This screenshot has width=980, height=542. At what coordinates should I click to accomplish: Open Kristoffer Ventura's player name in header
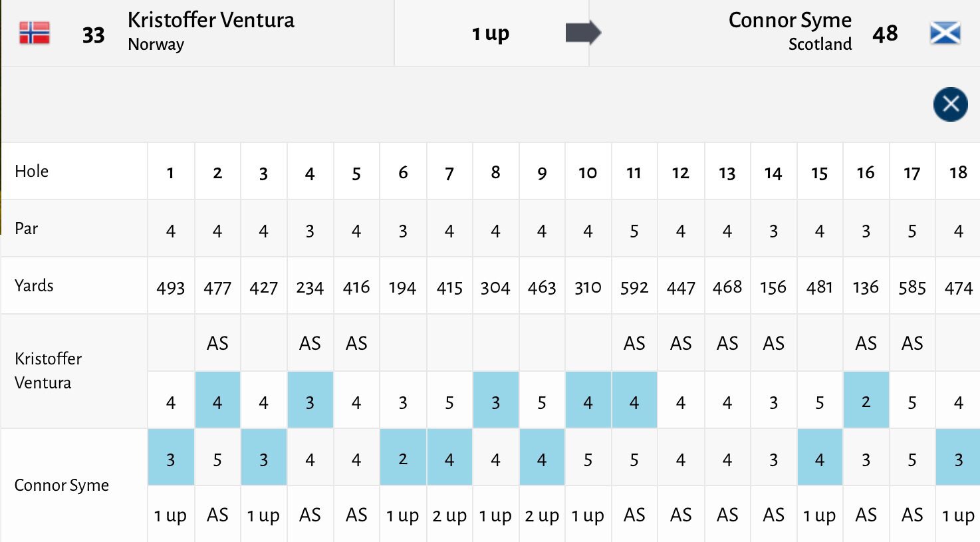click(211, 21)
